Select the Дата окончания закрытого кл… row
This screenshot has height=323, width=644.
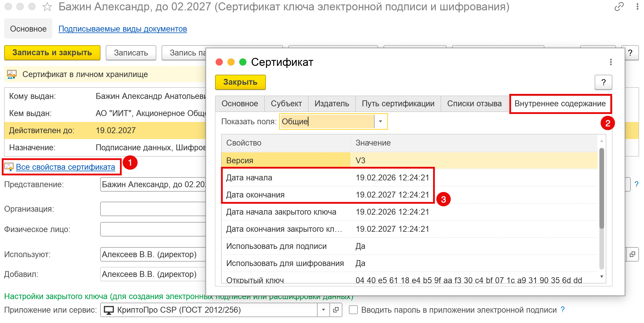(x=409, y=229)
